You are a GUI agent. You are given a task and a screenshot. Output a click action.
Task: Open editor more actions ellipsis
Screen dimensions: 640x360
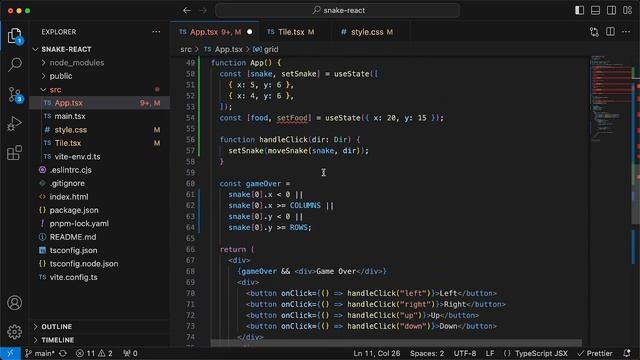pos(626,32)
